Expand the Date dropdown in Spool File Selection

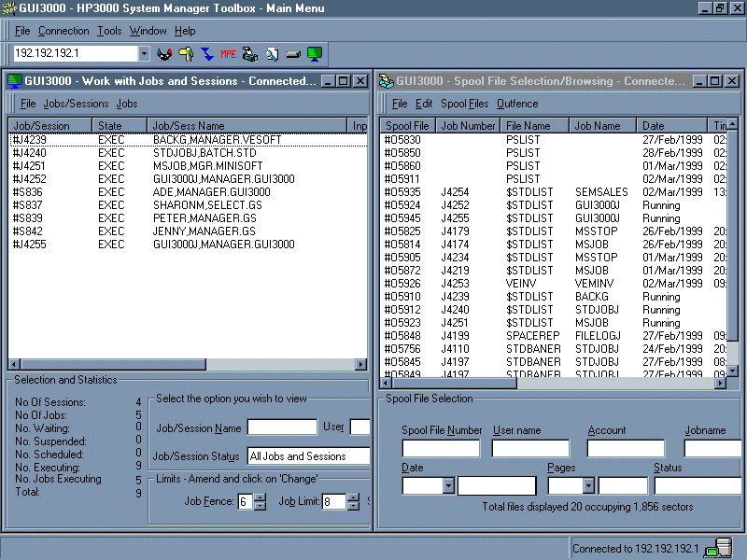(x=448, y=485)
